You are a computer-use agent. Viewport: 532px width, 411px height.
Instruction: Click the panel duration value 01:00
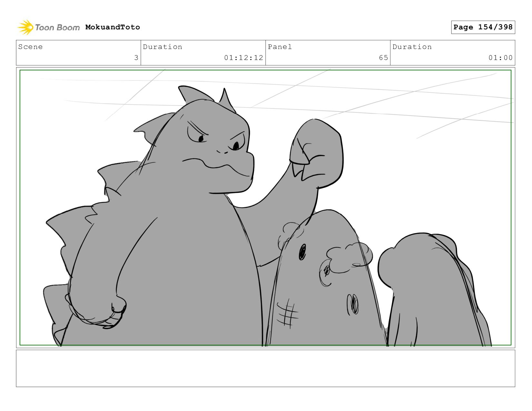pyautogui.click(x=500, y=58)
